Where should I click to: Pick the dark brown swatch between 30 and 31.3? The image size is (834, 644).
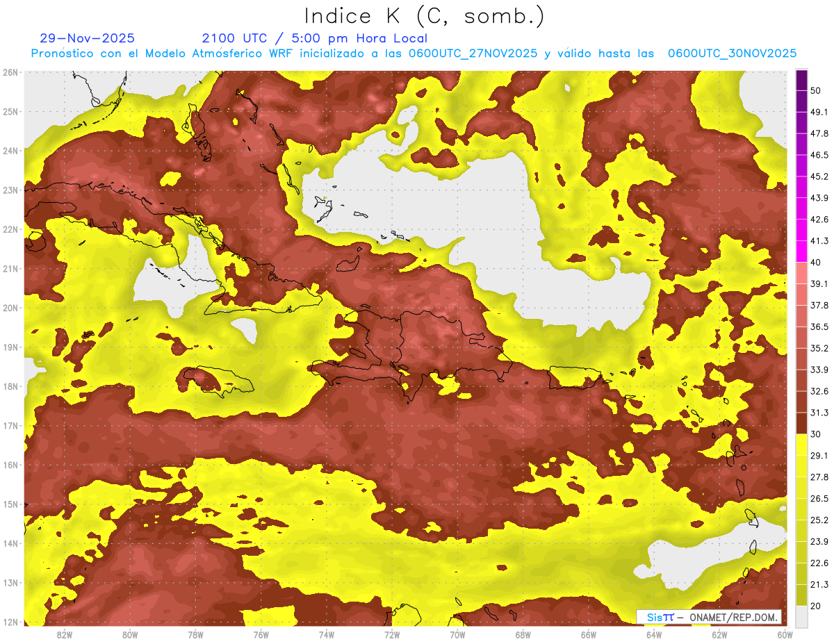coord(801,424)
